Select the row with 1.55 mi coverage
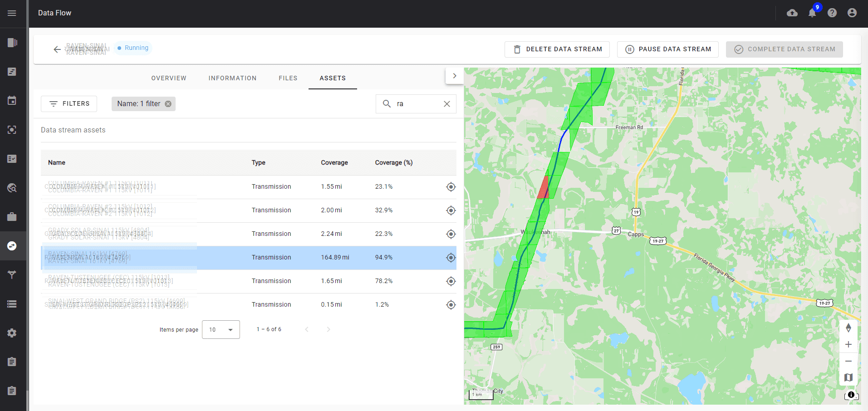The image size is (868, 411). [x=249, y=187]
